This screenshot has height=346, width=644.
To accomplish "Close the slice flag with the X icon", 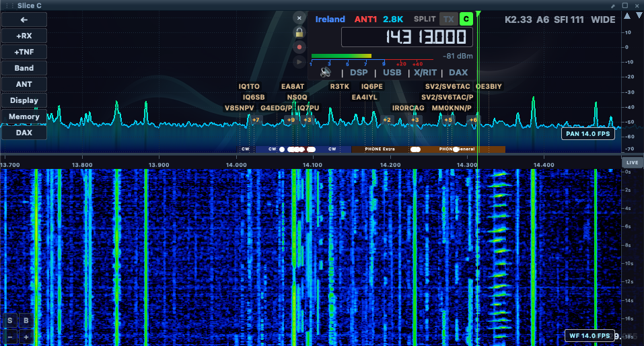I will pos(299,18).
